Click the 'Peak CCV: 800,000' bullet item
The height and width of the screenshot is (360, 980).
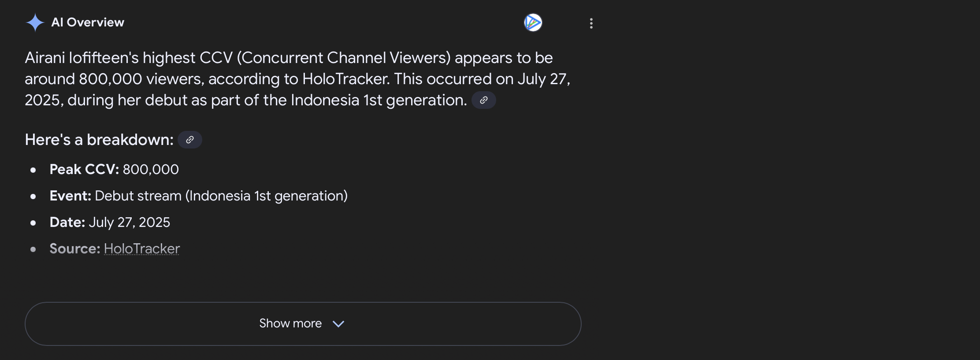tap(114, 169)
